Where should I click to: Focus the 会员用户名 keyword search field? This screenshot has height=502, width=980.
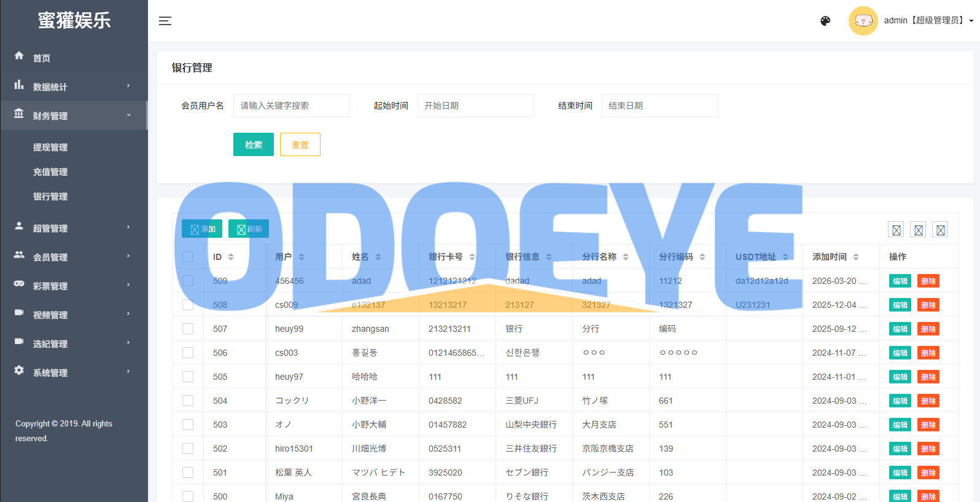[291, 106]
